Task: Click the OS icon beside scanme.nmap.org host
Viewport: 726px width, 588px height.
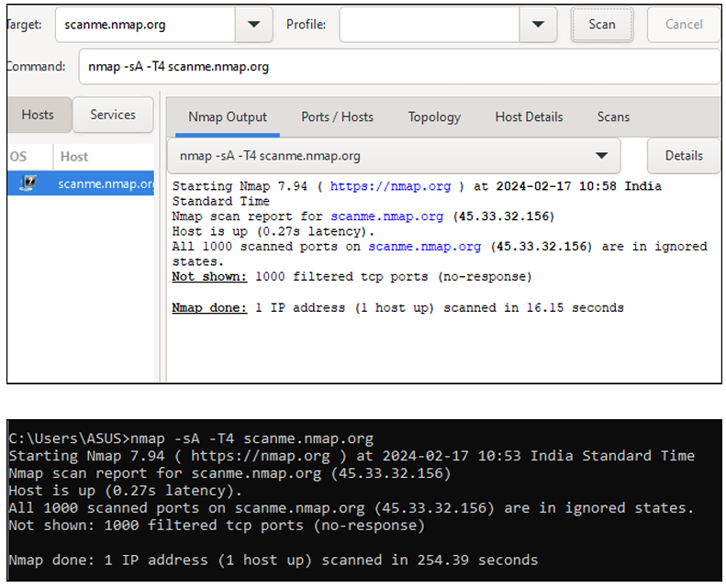Action: [28, 183]
